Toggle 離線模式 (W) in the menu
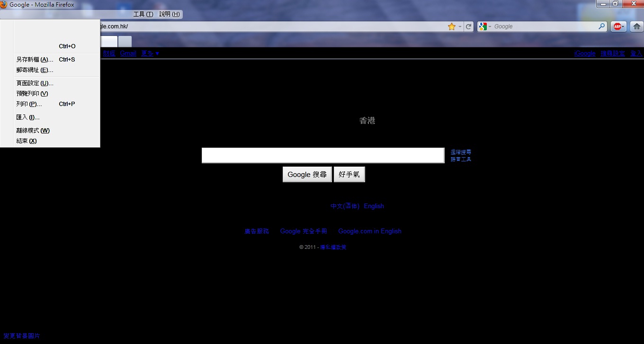 pyautogui.click(x=50, y=131)
